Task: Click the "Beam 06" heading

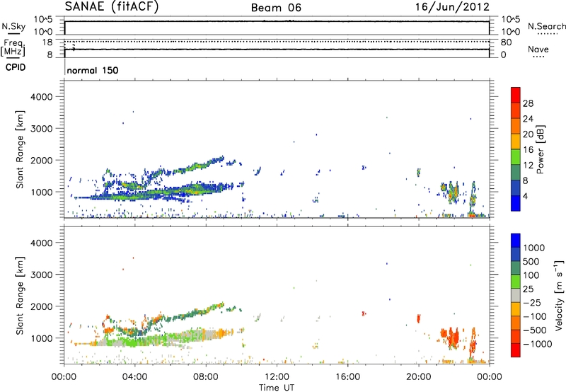Action: coord(276,8)
